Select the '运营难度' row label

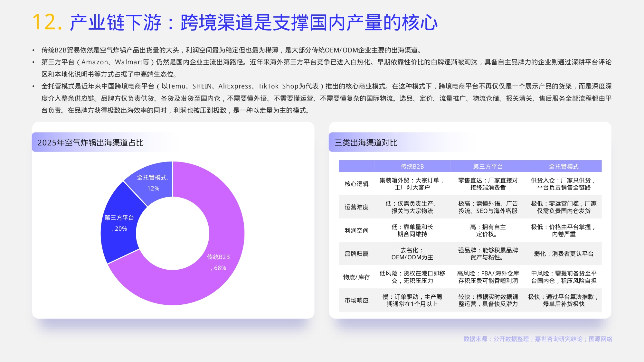(356, 207)
